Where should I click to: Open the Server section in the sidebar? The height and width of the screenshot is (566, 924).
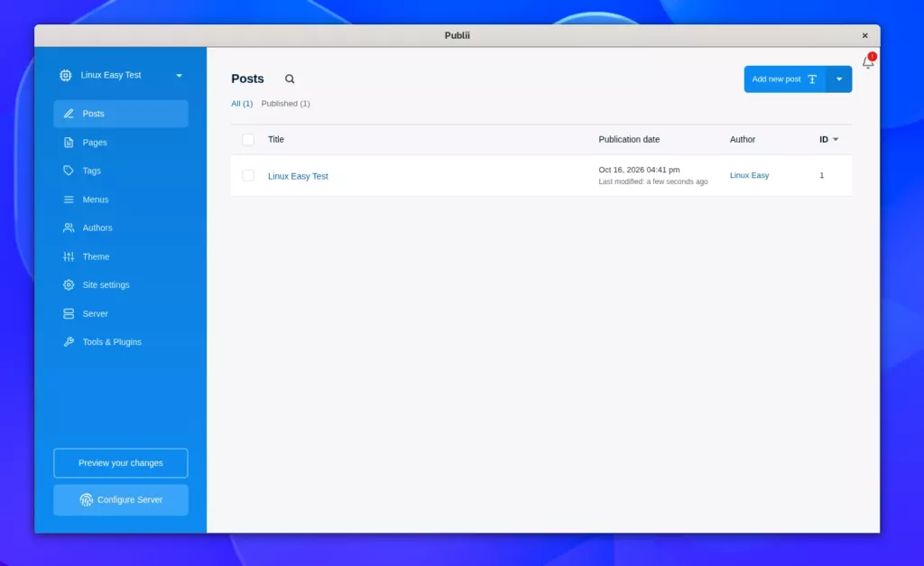121,313
